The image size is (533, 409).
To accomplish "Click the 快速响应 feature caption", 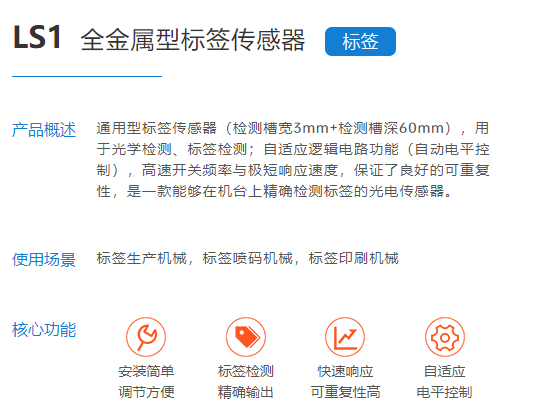I will 345,371.
